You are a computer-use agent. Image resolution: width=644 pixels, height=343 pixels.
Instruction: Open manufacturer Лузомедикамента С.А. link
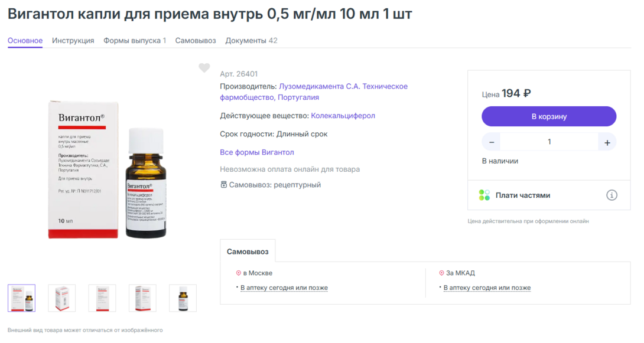click(314, 92)
